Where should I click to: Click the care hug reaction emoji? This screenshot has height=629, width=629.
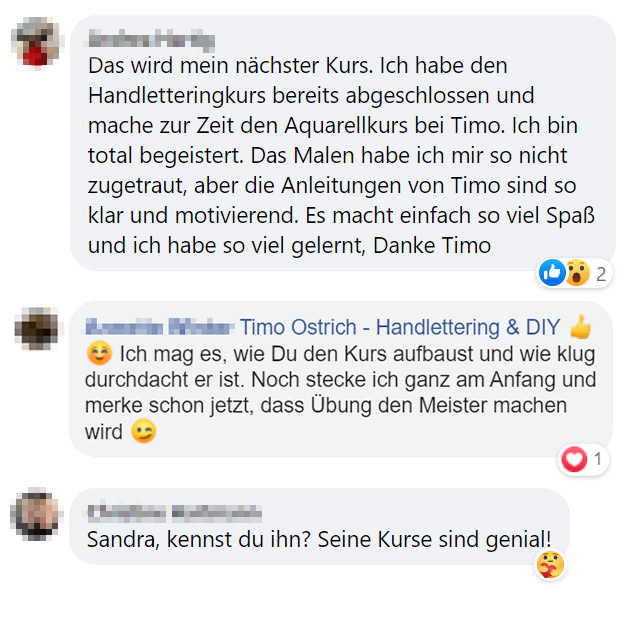coord(551,565)
